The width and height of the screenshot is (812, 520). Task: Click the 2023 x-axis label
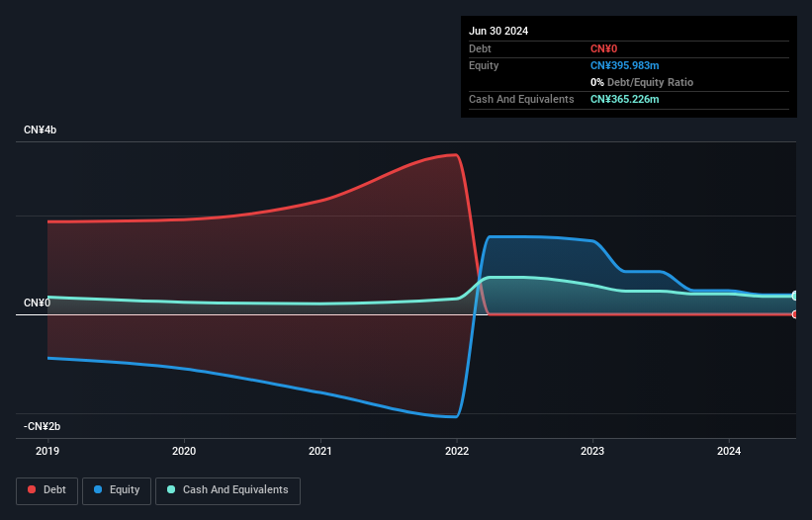(x=592, y=451)
